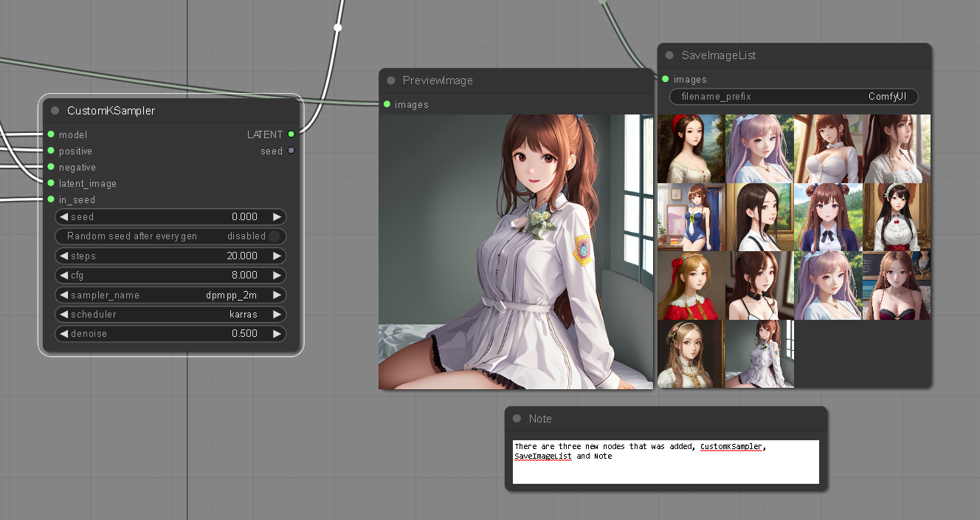Select the first thumbnail in SaveImageList
The width and height of the screenshot is (980, 520).
691,148
